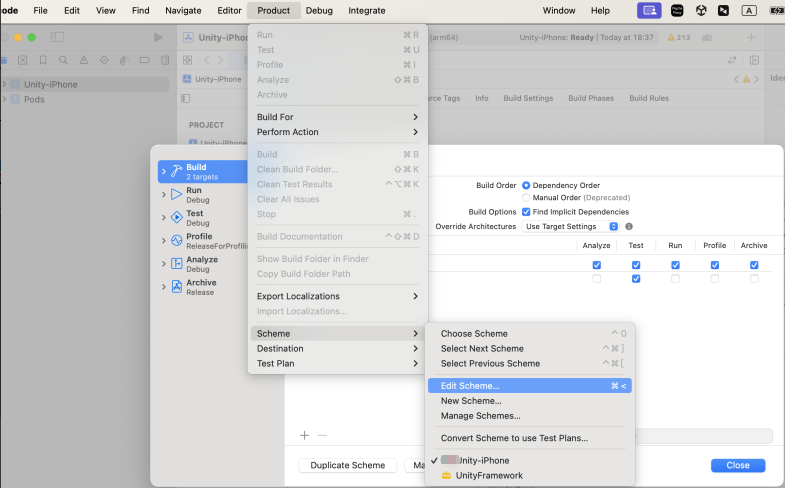Screen dimensions: 785x488
Task: Switch to the Build Rules tab
Action: 649,98
